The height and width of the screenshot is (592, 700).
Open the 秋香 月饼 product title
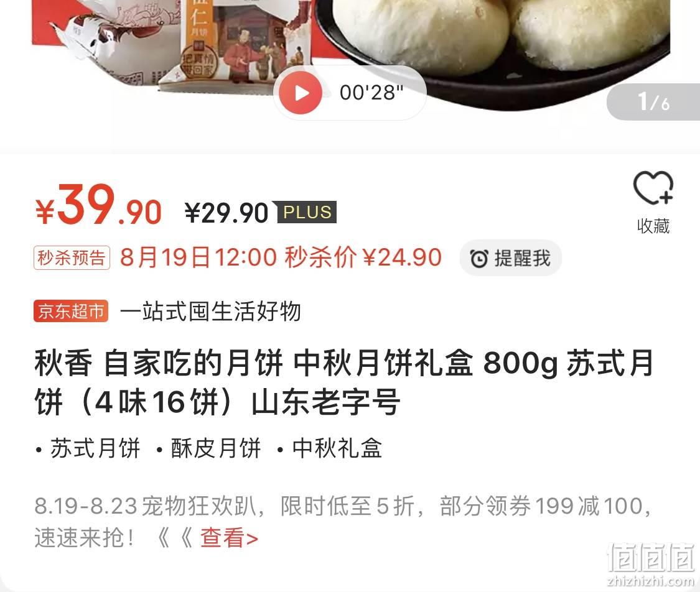tap(343, 382)
